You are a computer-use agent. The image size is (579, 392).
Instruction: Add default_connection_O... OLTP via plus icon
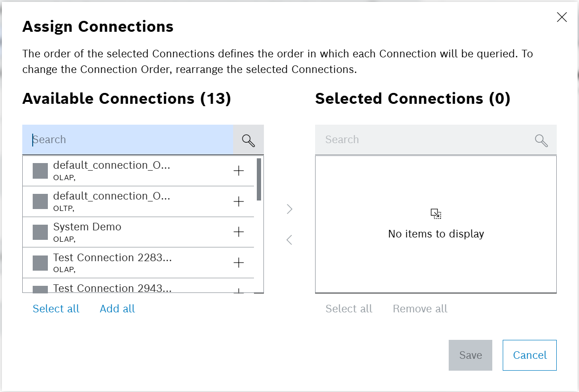(239, 201)
